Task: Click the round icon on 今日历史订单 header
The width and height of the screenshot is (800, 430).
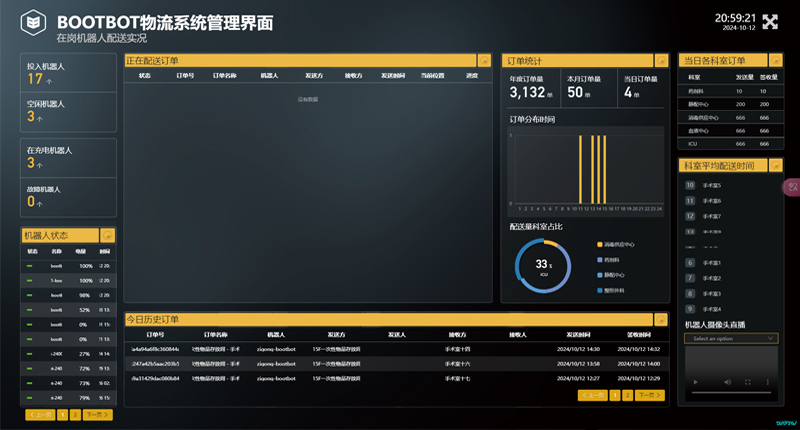Action: pyautogui.click(x=661, y=319)
